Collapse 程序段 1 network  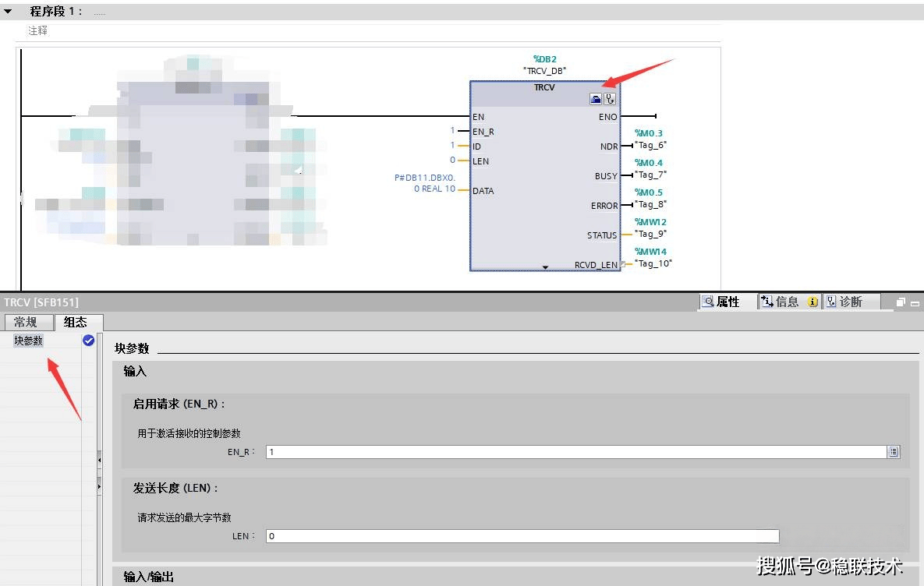pyautogui.click(x=8, y=12)
